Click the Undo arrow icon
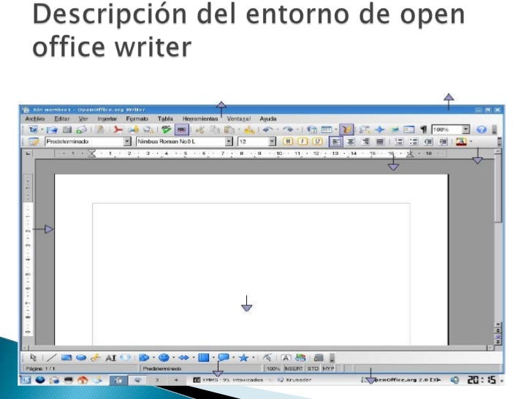Viewport: 532px width, 399px height. [x=268, y=129]
